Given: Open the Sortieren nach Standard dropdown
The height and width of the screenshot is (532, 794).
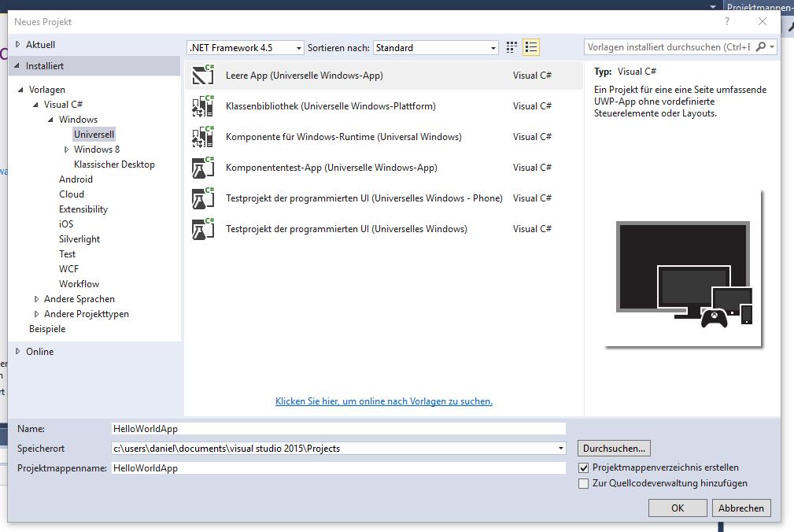Looking at the screenshot, I should coord(435,48).
